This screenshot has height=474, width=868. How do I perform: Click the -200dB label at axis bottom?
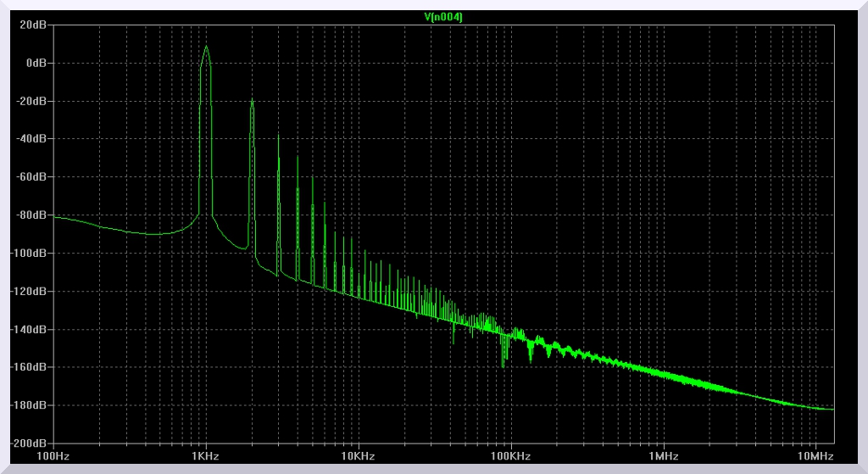click(30, 443)
